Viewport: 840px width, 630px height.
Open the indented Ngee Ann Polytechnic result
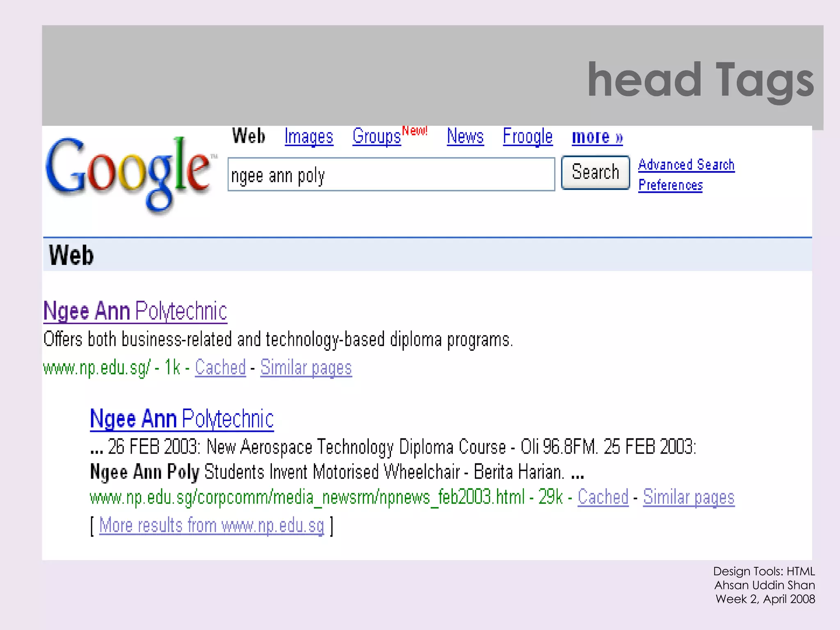[182, 419]
